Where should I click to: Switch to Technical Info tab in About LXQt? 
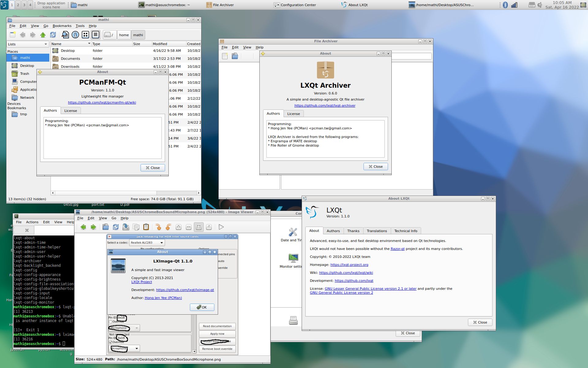[405, 231]
